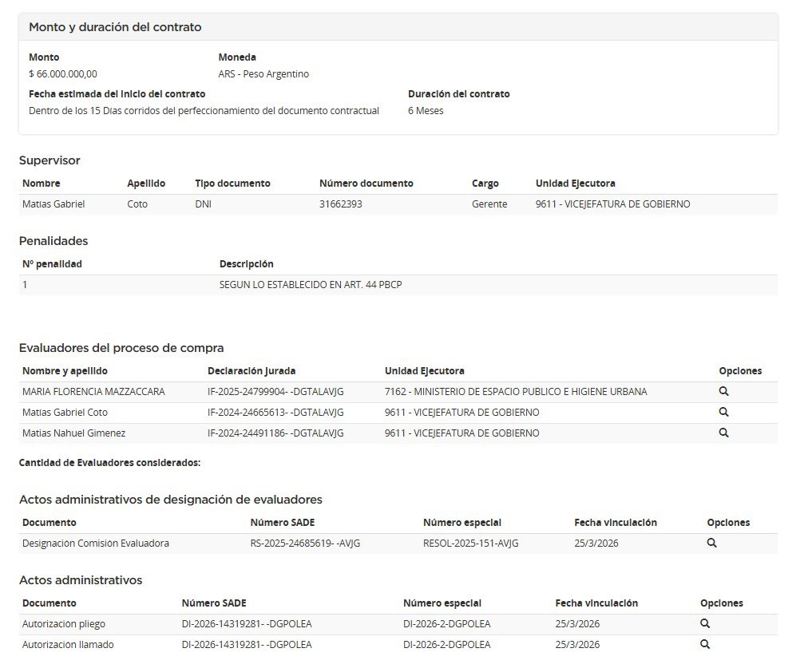Screen dimensions: 812x672
Task: Select supervisor role Gerente
Action: coord(489,204)
